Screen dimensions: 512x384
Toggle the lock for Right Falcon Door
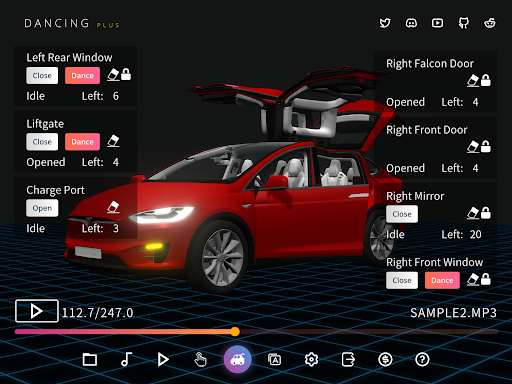tap(486, 80)
